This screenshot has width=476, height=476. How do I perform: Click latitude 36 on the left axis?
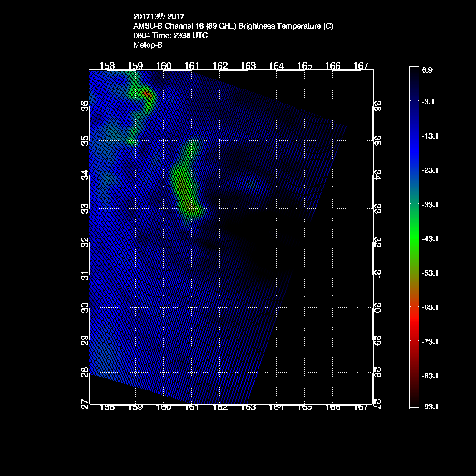84,105
